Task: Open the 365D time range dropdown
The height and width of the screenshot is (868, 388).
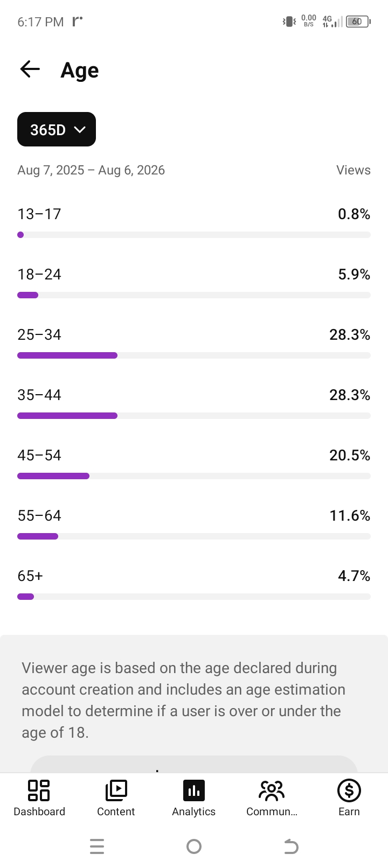Action: [57, 129]
